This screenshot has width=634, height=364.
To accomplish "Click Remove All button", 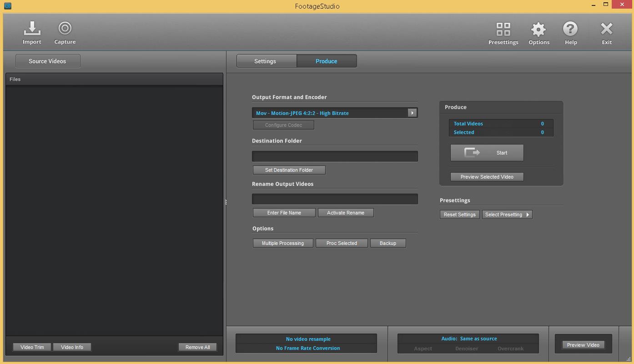I will pyautogui.click(x=198, y=347).
